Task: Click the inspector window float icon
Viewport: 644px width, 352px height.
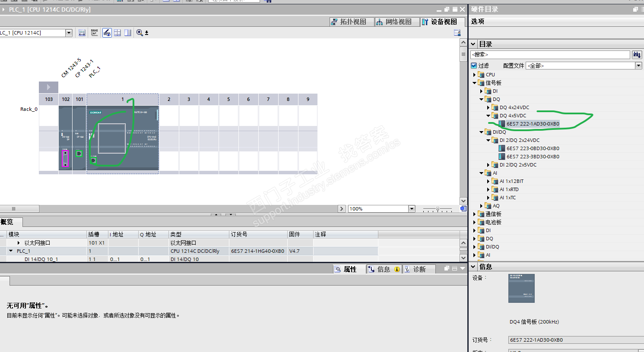Action: (x=447, y=268)
